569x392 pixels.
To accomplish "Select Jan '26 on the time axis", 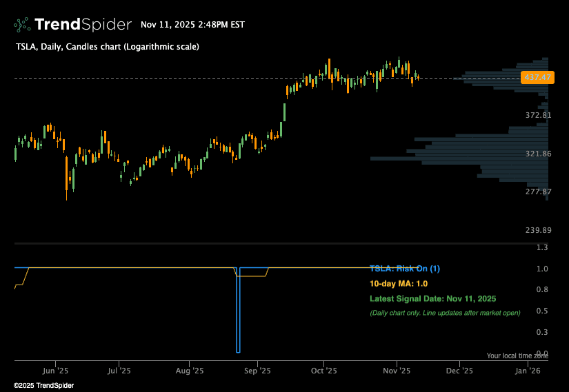I will click(x=528, y=371).
